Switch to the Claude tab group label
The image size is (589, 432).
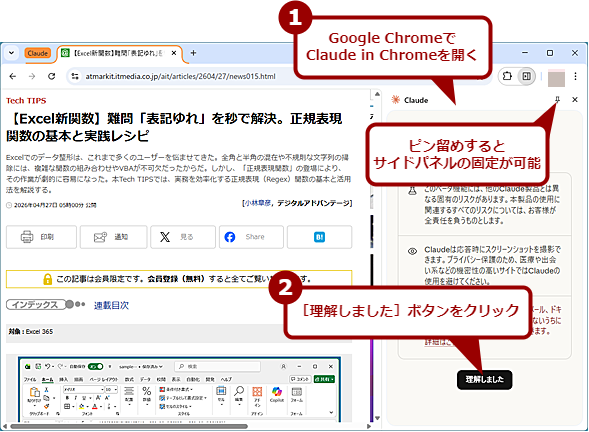point(38,53)
